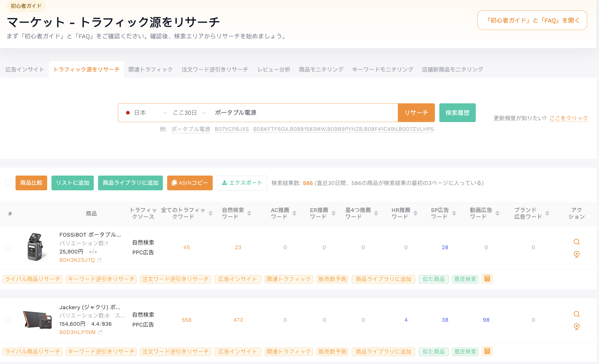Click example keyword ポータブル電源 link

(x=191, y=129)
